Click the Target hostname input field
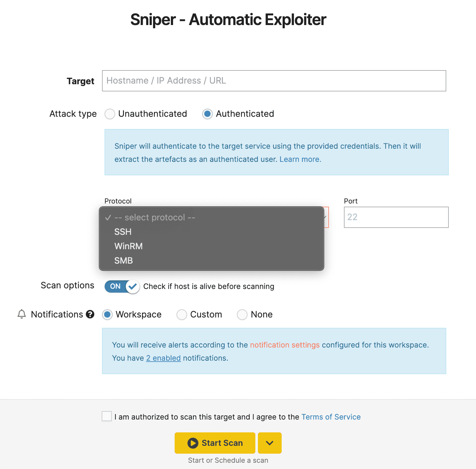The width and height of the screenshot is (476, 469). point(274,81)
